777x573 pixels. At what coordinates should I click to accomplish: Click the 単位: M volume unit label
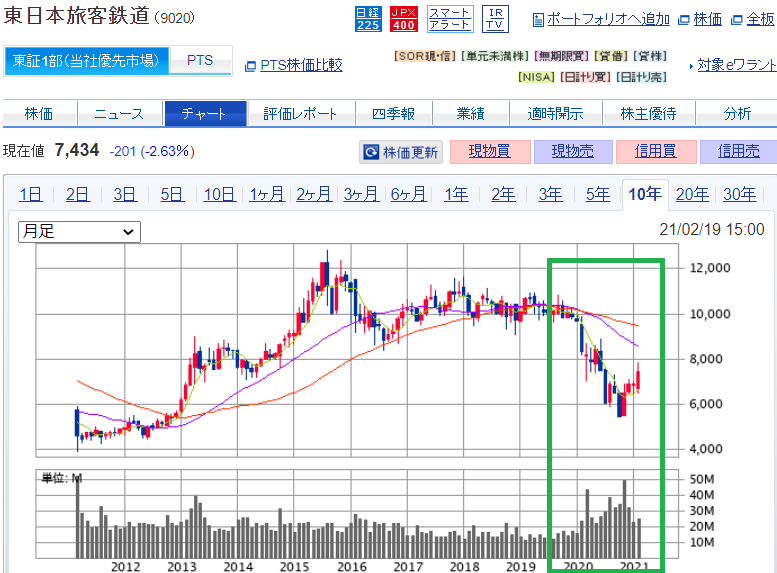[x=61, y=478]
